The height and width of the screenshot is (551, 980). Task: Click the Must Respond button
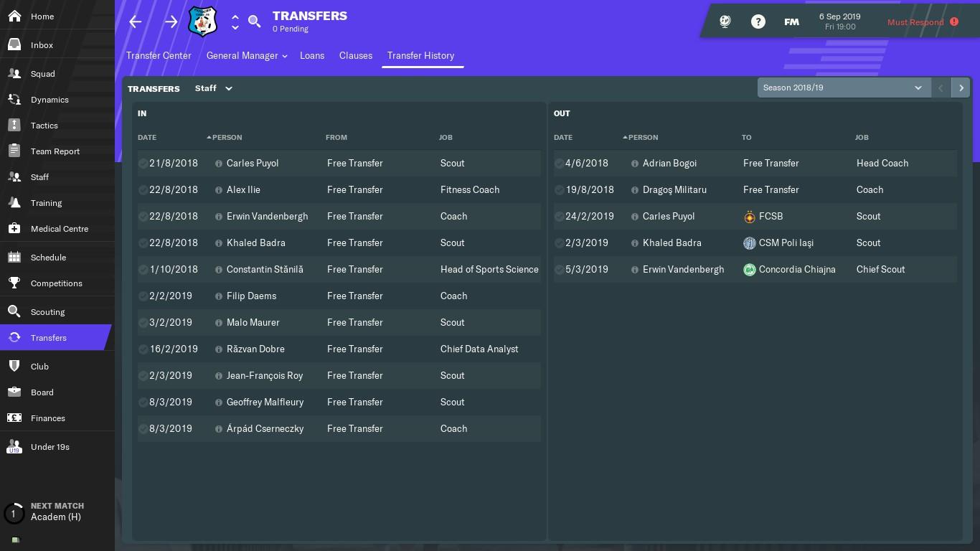coord(923,22)
